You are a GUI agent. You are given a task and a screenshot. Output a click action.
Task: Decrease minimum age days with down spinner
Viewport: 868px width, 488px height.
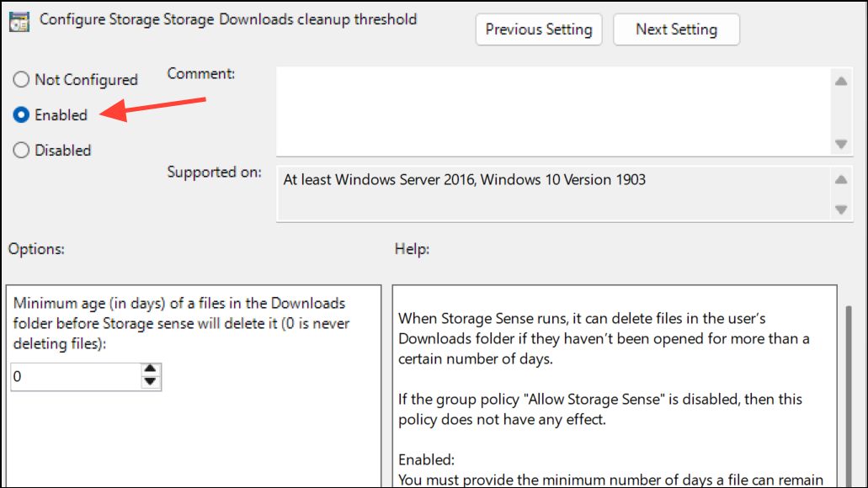coord(151,383)
